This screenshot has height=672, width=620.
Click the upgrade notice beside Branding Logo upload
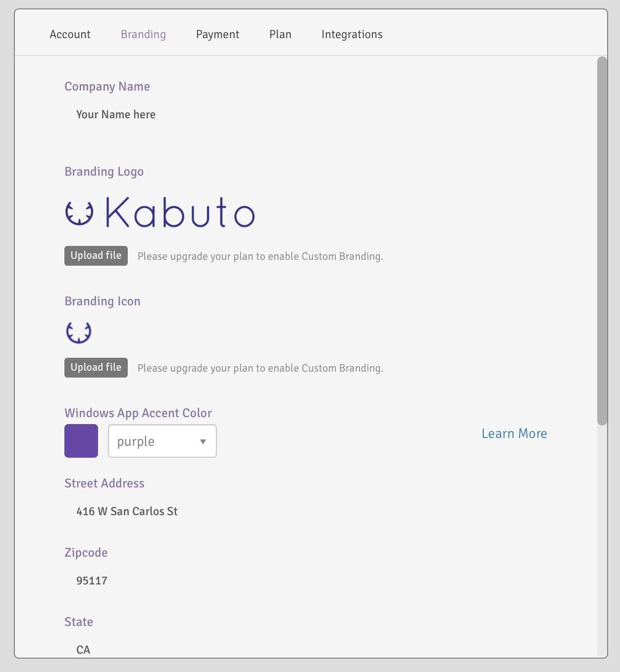click(x=260, y=256)
